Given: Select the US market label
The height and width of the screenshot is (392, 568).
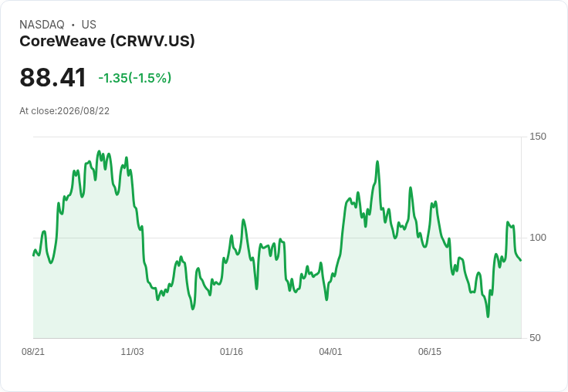Looking at the screenshot, I should click(89, 25).
